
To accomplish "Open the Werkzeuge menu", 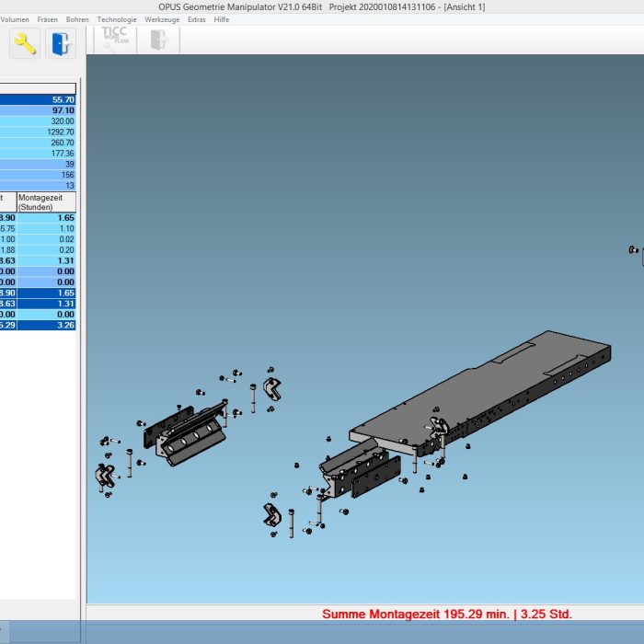I will pyautogui.click(x=162, y=19).
